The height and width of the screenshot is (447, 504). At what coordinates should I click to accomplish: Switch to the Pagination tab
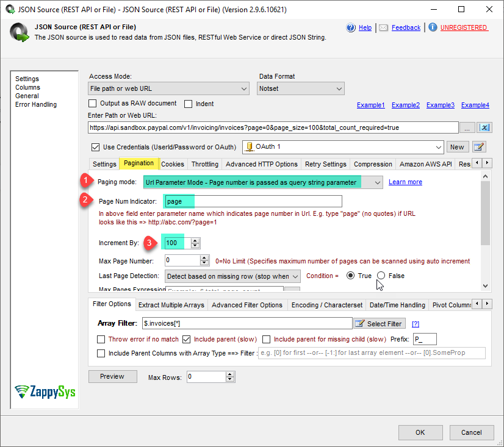[139, 163]
